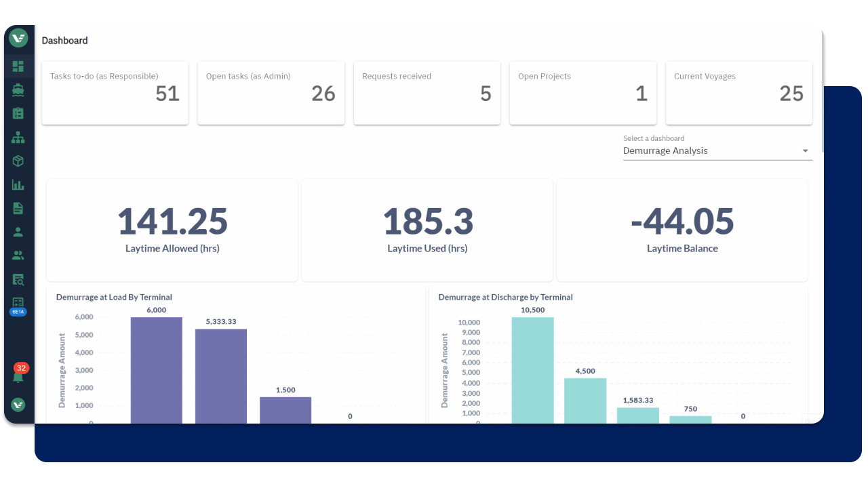Open the Tasks to-do (as Responsible) card

coord(115,93)
